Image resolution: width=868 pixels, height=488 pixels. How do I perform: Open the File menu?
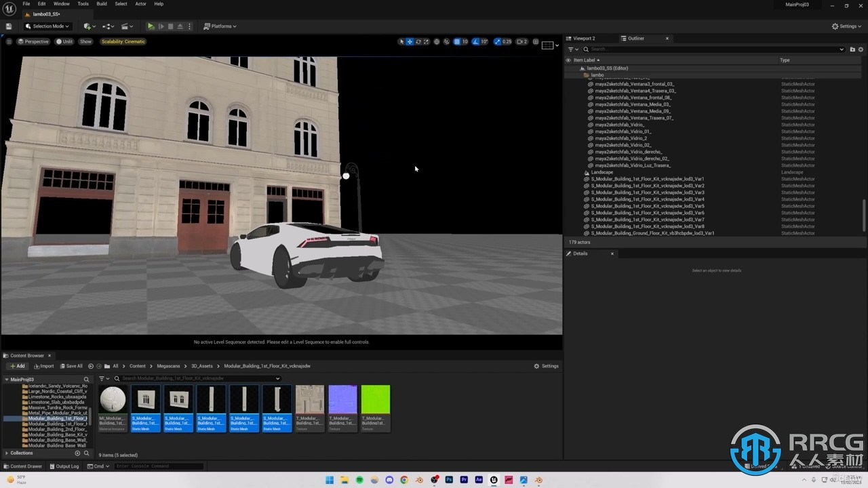click(x=26, y=3)
